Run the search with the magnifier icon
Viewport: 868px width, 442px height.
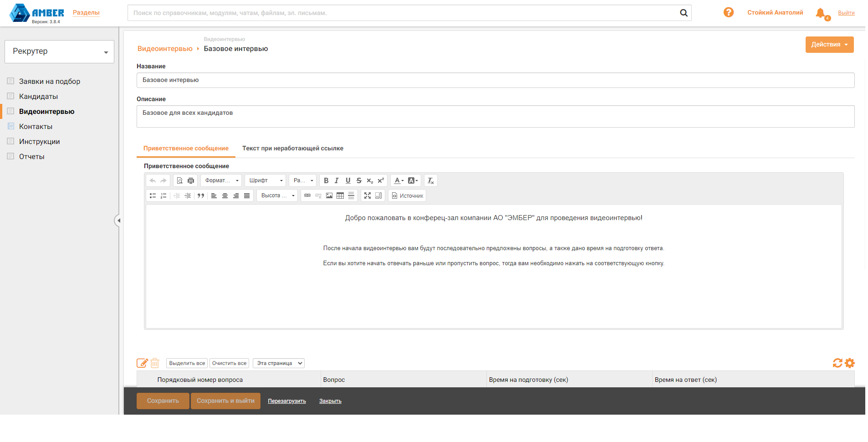click(684, 13)
